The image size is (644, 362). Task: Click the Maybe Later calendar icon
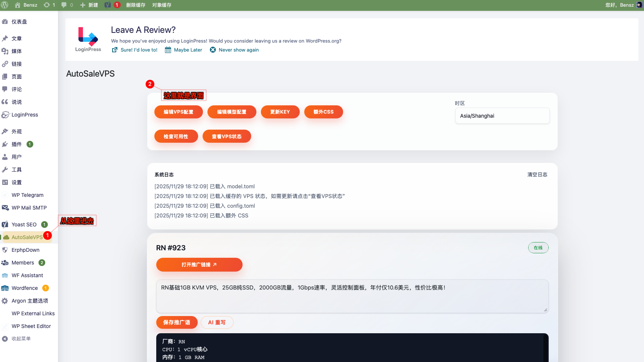[168, 50]
